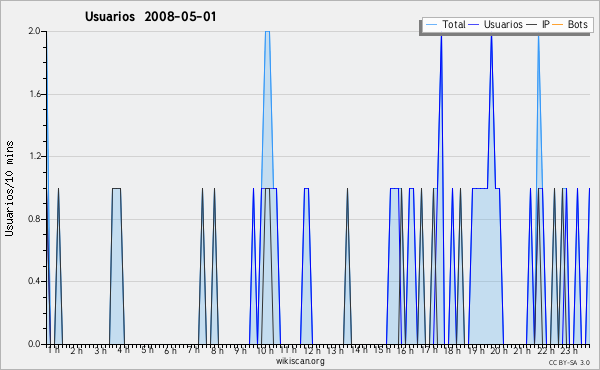Click the 8 h x-axis label
This screenshot has height=370, width=600.
pyautogui.click(x=217, y=350)
